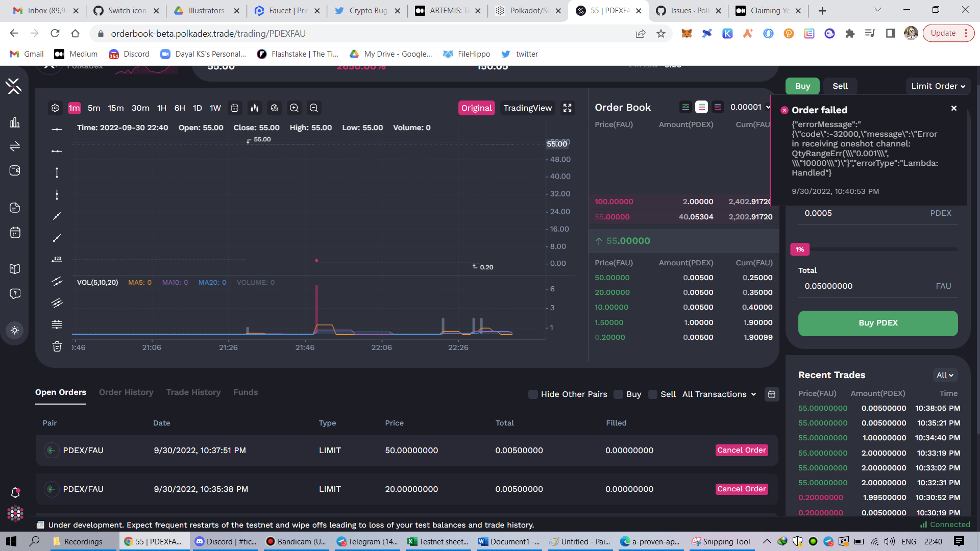Click the chart zoom out magnifier
Image resolution: width=980 pixels, height=551 pixels.
tap(314, 108)
